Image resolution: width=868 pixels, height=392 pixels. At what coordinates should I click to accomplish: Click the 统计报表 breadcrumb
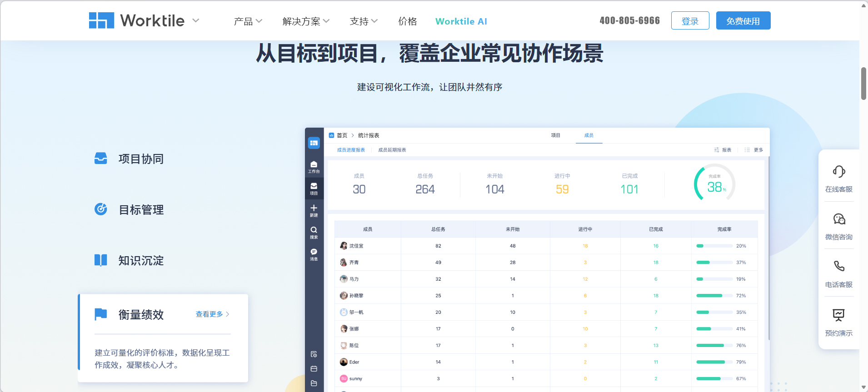[369, 135]
